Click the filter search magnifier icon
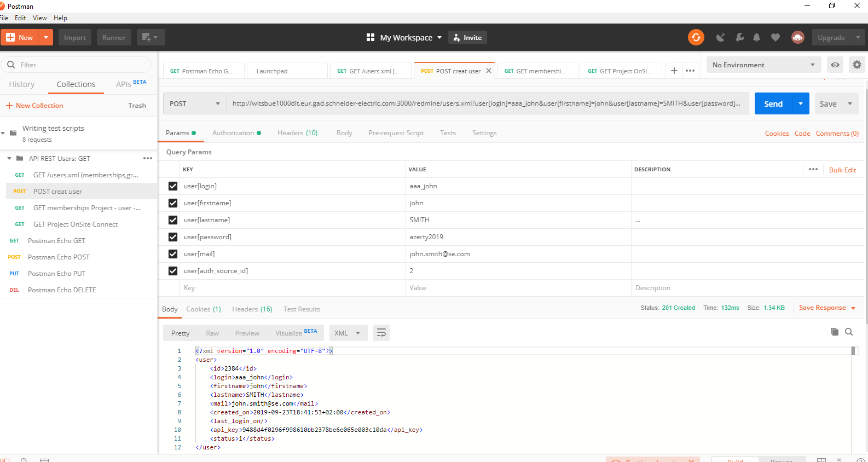This screenshot has width=868, height=462. 11,65
